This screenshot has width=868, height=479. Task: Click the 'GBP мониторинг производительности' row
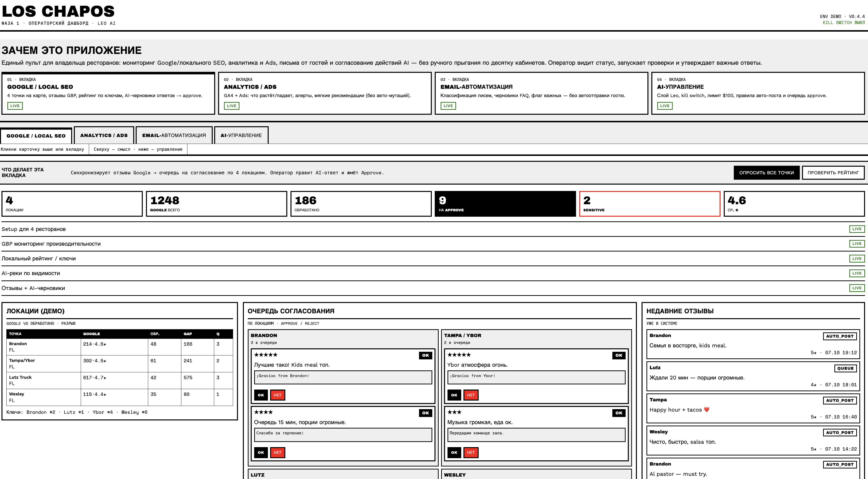[433, 244]
